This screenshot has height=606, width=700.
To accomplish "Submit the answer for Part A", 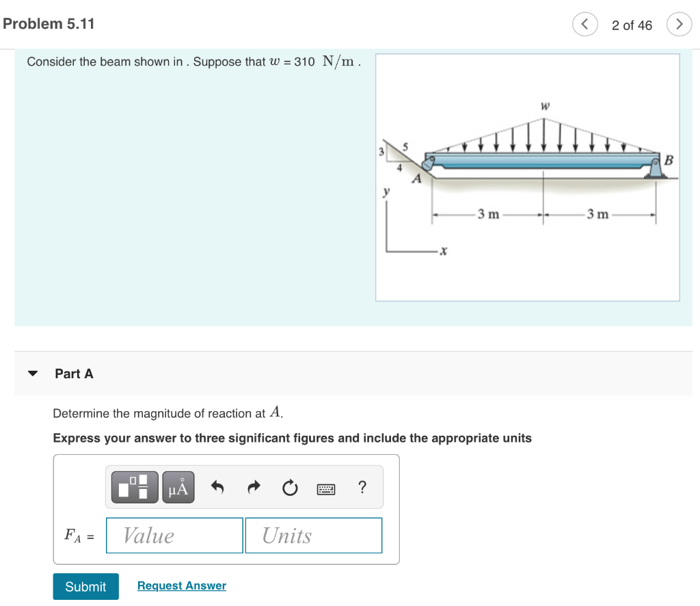I will [85, 586].
